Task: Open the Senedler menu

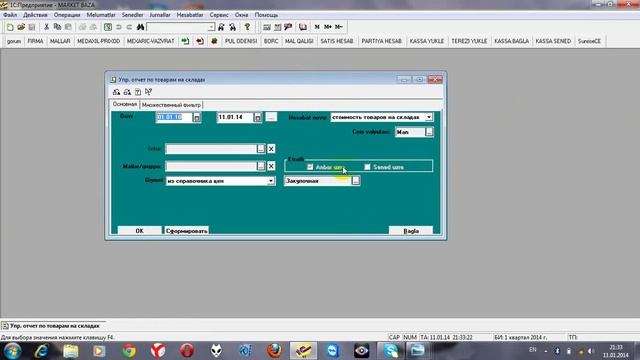Action: (132, 15)
